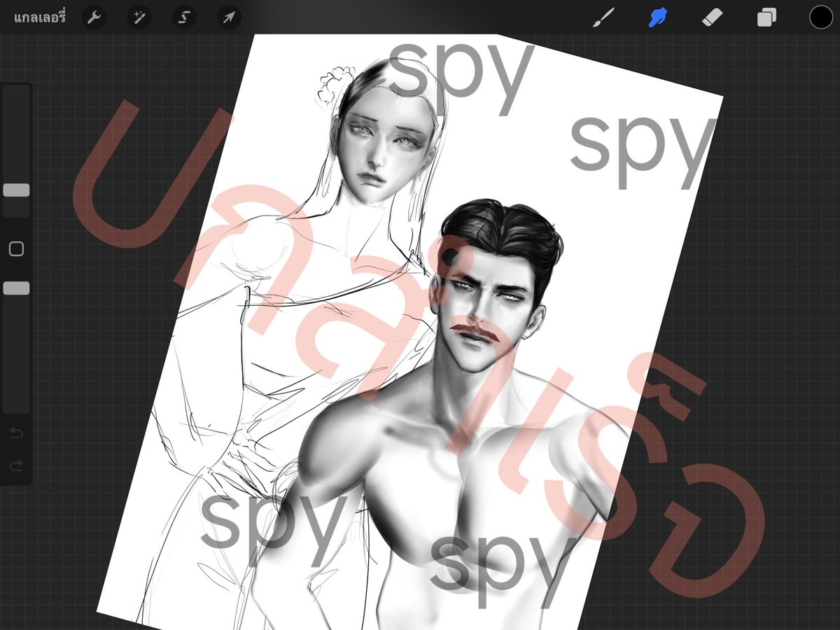840x630 pixels.
Task: Redo the stroke with sidebar arrow
Action: click(x=16, y=465)
